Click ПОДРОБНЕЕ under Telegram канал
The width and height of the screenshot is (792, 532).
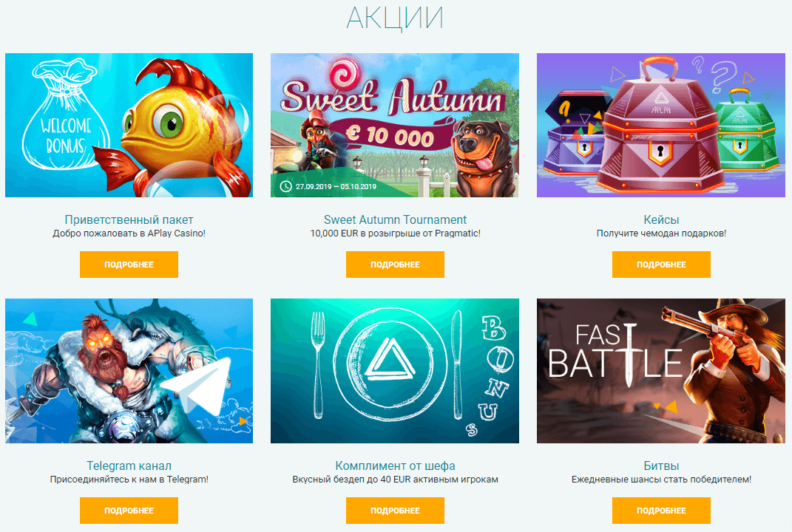coord(129,511)
